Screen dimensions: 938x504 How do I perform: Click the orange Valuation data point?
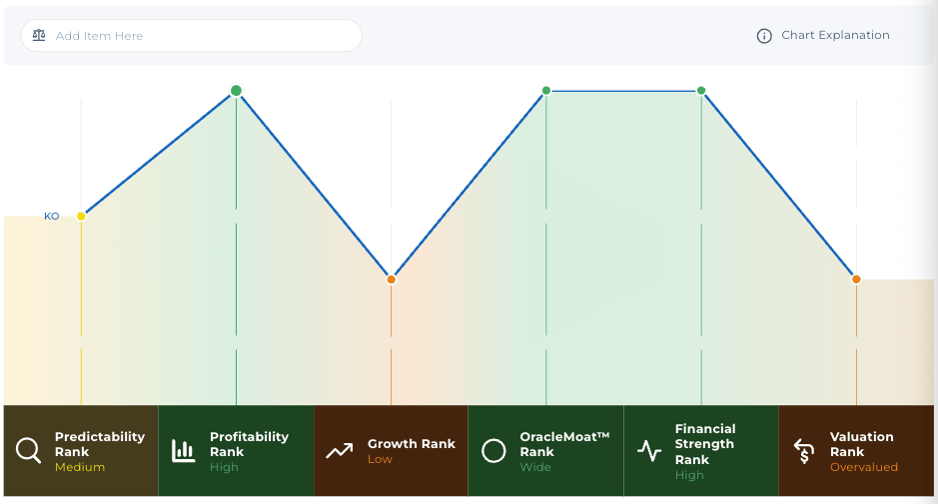click(856, 279)
